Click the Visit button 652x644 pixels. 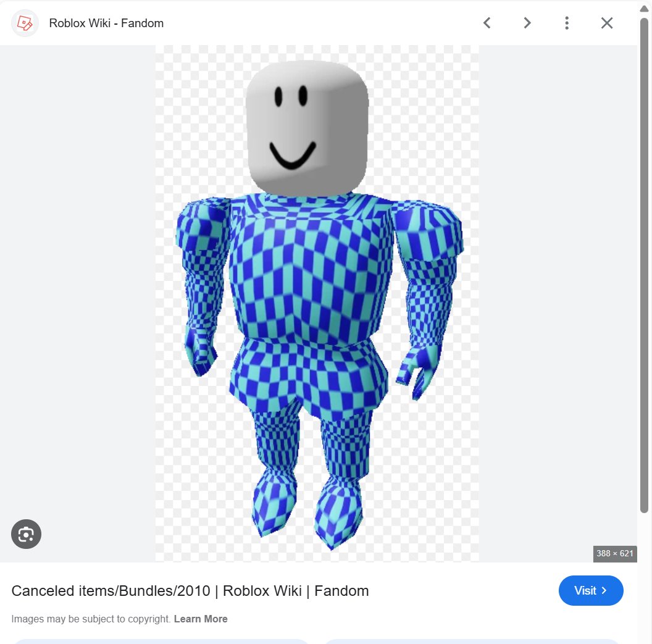click(590, 590)
